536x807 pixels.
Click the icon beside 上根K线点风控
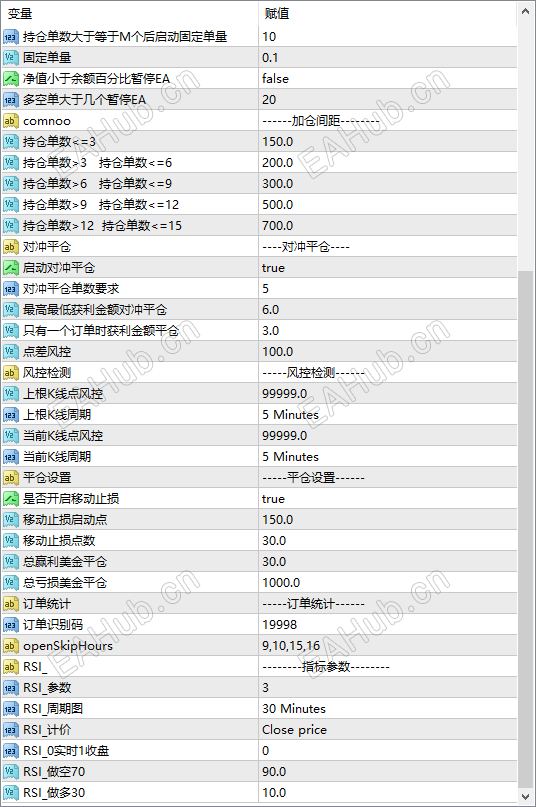pos(11,394)
